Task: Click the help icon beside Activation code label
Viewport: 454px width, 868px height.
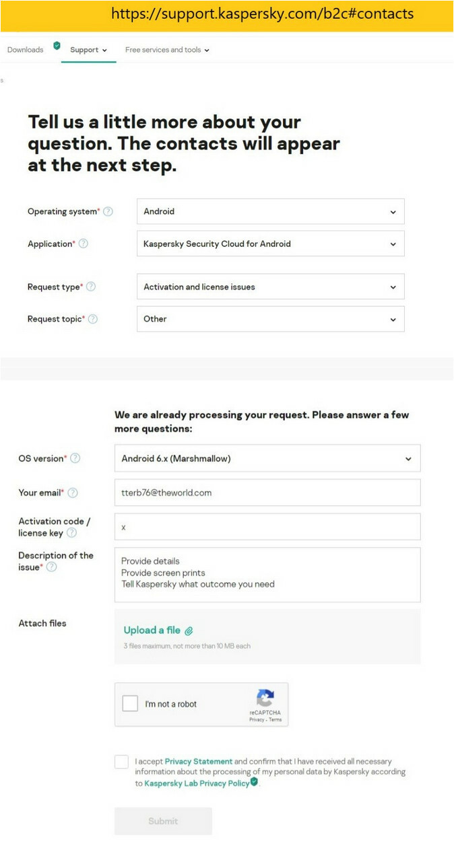Action: (x=71, y=533)
